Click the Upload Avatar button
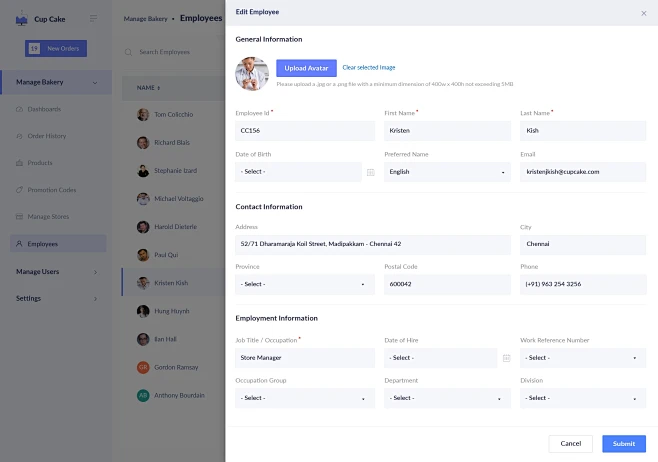This screenshot has width=658, height=462. 306,68
